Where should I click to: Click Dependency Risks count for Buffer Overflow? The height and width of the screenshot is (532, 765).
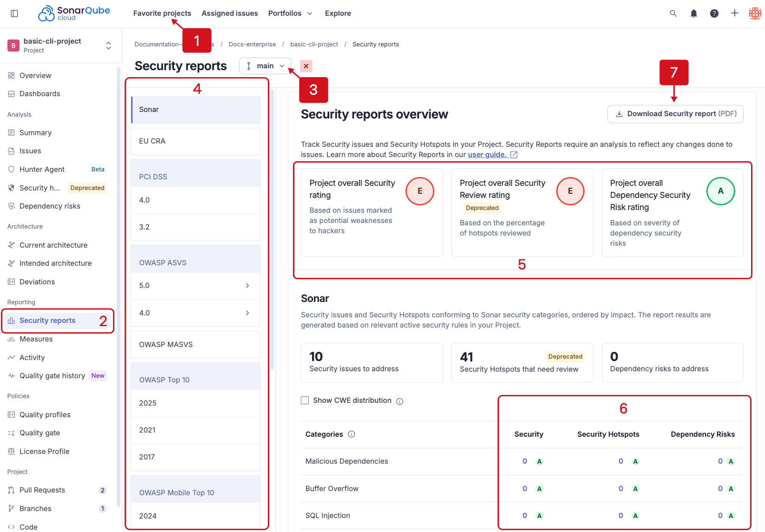pyautogui.click(x=720, y=489)
